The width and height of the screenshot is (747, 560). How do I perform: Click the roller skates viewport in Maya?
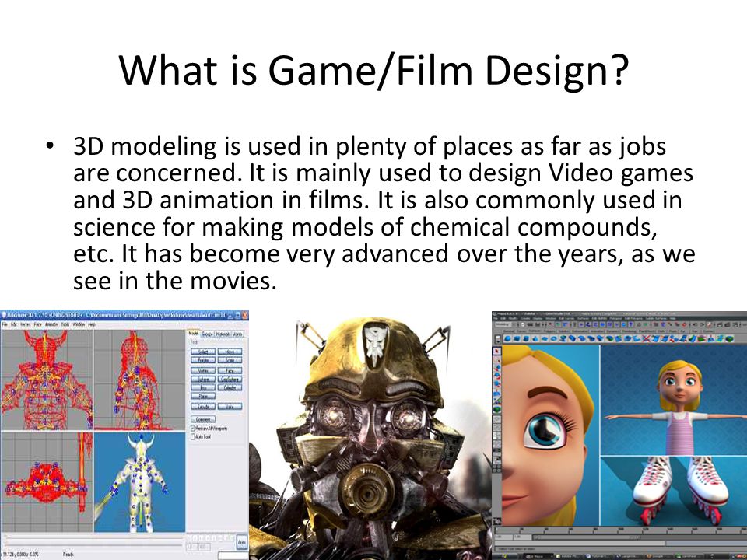point(674,491)
